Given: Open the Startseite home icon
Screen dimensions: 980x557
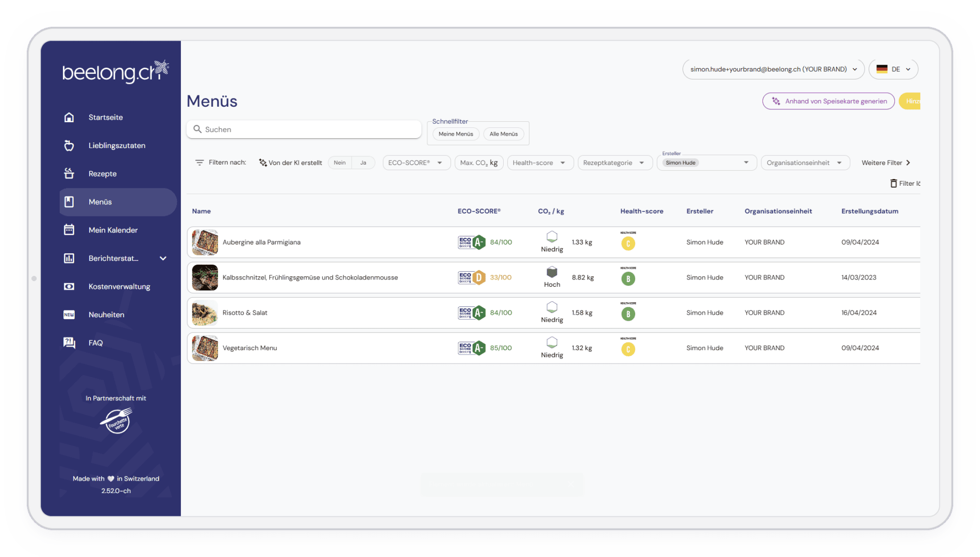Looking at the screenshot, I should click(69, 117).
